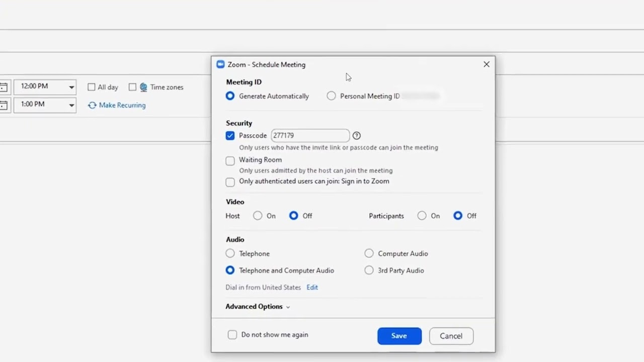
Task: Select Generate Automatically meeting ID
Action: click(230, 96)
